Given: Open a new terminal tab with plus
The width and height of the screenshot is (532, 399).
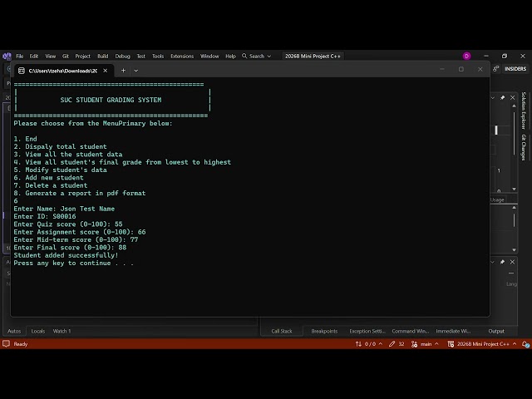Looking at the screenshot, I should click(124, 71).
